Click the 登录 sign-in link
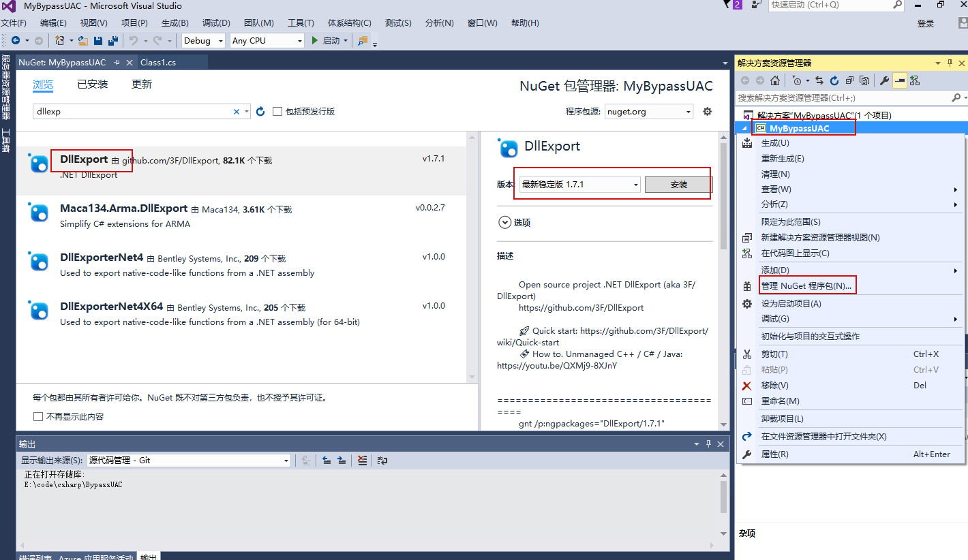Image resolution: width=968 pixels, height=560 pixels. pos(926,23)
